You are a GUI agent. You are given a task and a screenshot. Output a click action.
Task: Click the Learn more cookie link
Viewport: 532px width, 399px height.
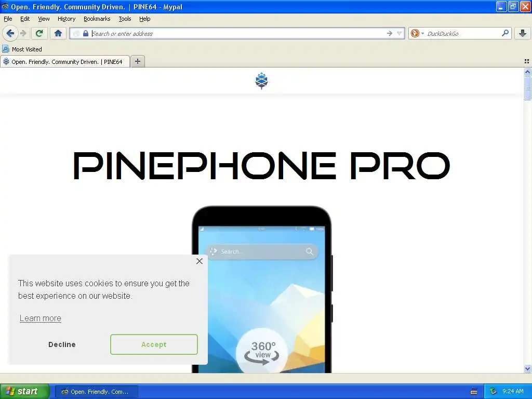(41, 318)
